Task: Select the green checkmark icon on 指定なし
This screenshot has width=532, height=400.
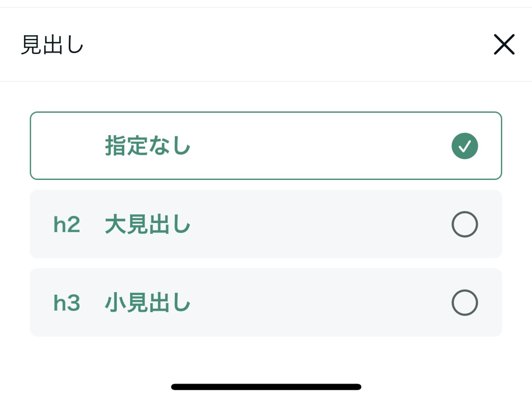Action: (465, 146)
